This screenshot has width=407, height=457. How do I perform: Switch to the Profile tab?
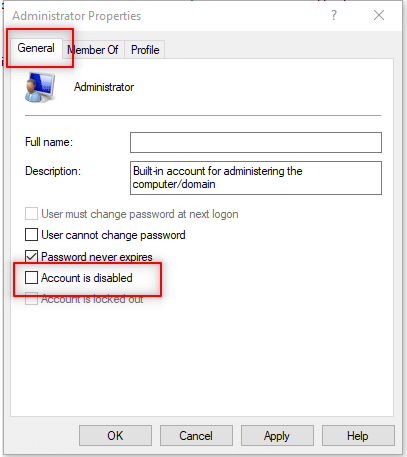pyautogui.click(x=145, y=50)
